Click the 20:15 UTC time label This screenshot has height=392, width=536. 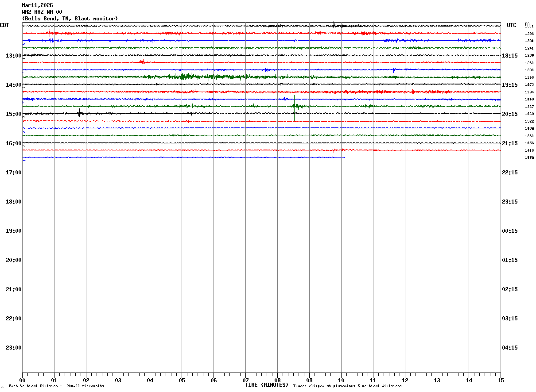pos(510,114)
